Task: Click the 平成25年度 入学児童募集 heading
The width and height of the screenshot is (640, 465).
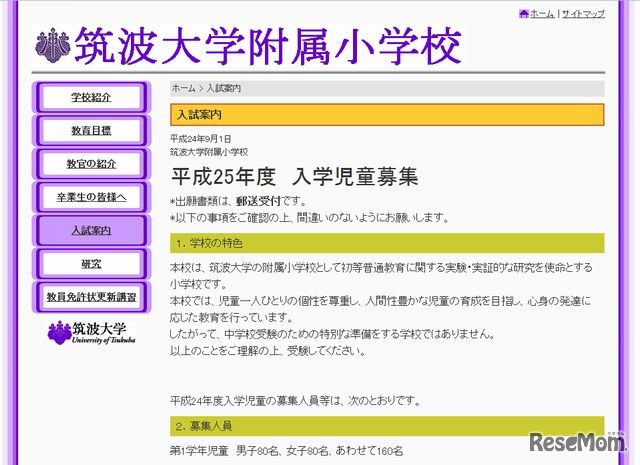Action: [x=294, y=177]
